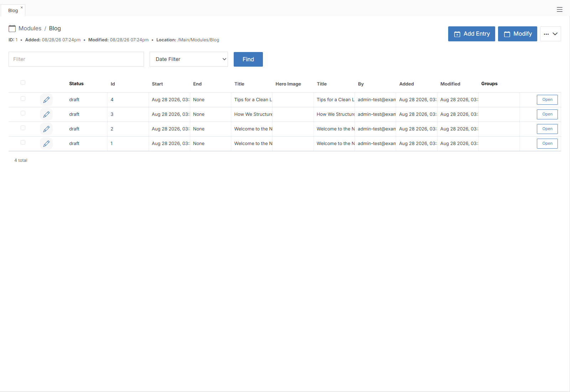
Task: Close the Blog tab with its x
Action: [x=22, y=7]
